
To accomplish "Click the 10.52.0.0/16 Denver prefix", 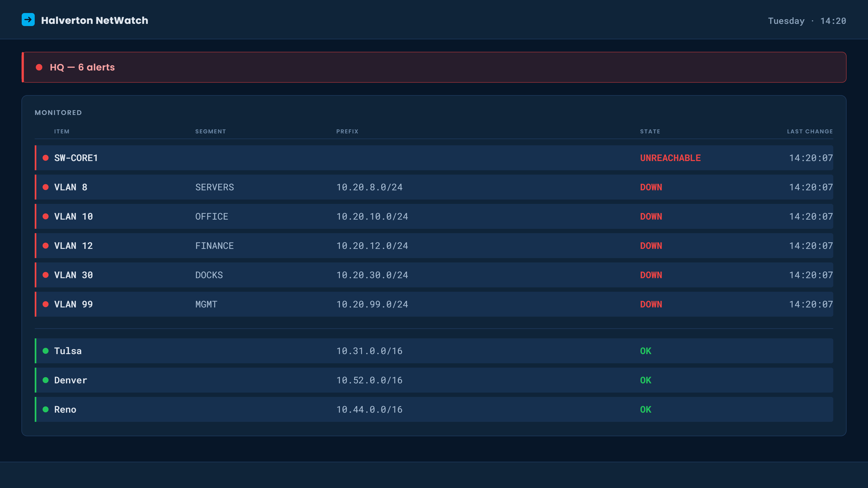I will [369, 380].
